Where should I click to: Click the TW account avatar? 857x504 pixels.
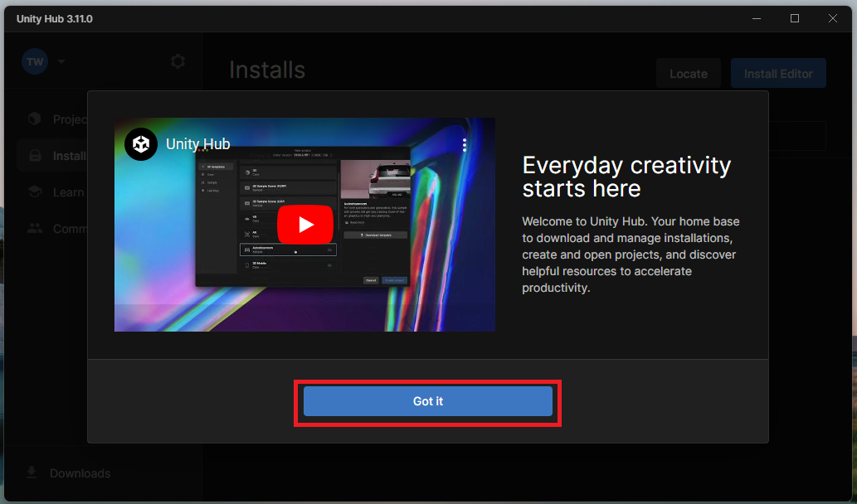(35, 62)
